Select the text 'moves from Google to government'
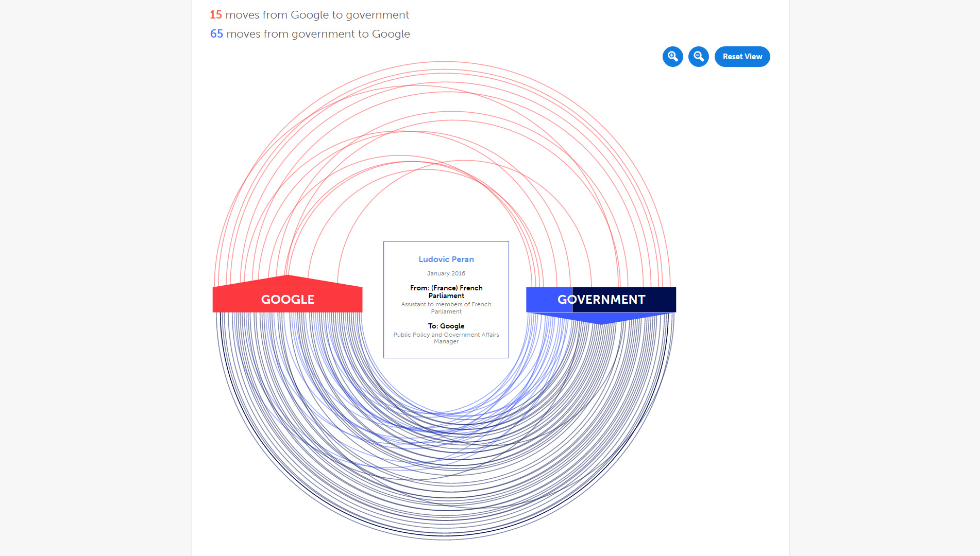Screen dimensions: 980x556 [317, 15]
